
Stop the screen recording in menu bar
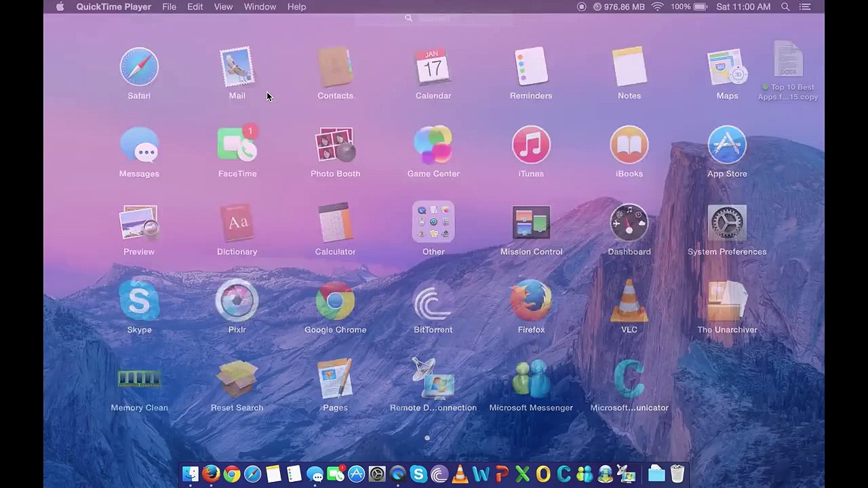pos(581,7)
